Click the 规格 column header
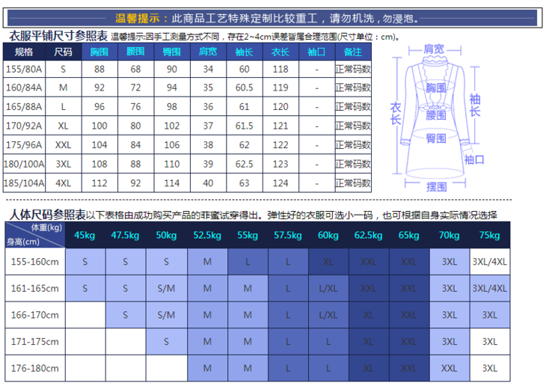546x392 pixels. click(25, 52)
